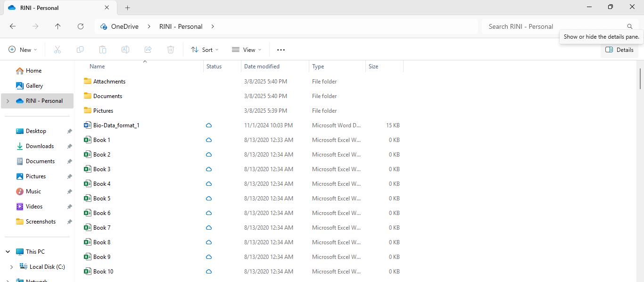Click the Delete trash can icon
The height and width of the screenshot is (282, 644).
(x=171, y=50)
